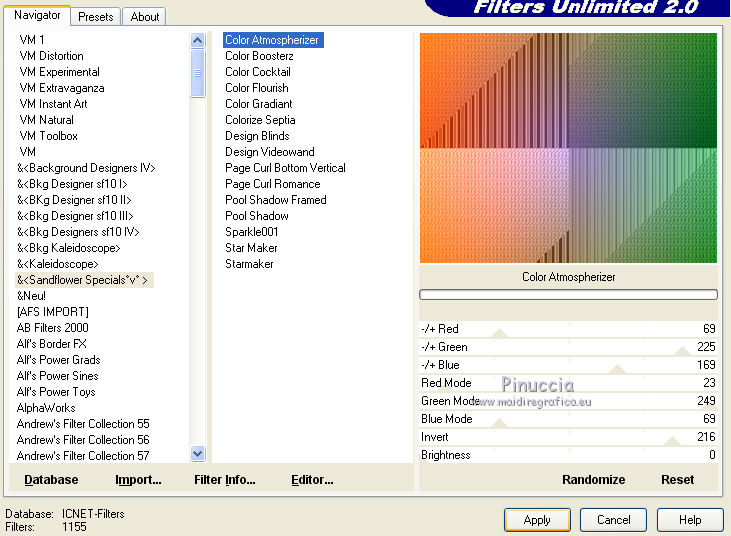The image size is (731, 536).
Task: Open the Database menu
Action: click(51, 480)
